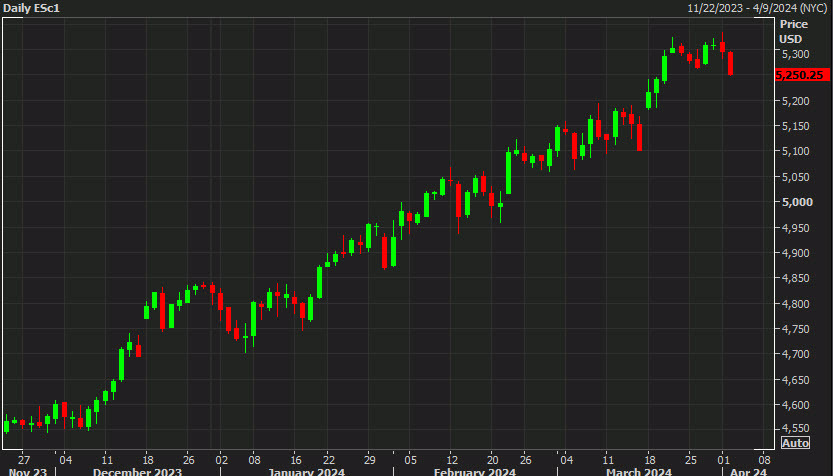The image size is (833, 476).
Task: Click the Apr 24 month label
Action: tap(748, 472)
